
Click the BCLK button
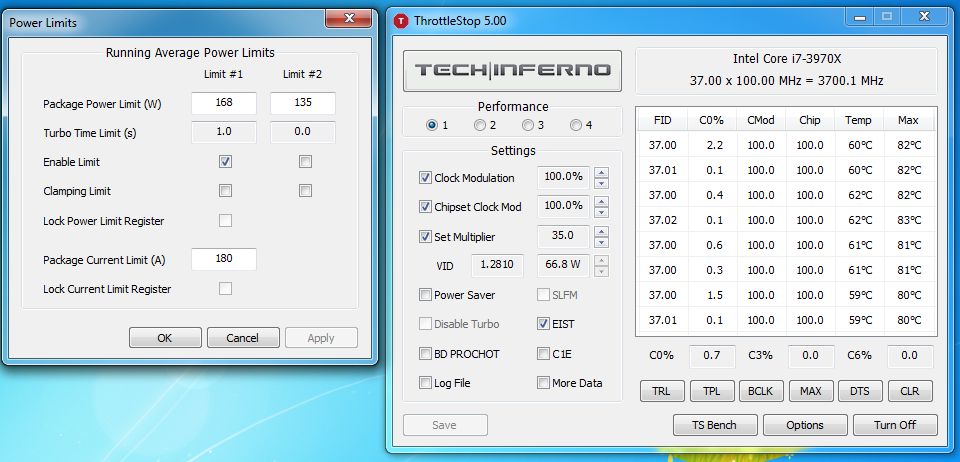(761, 391)
